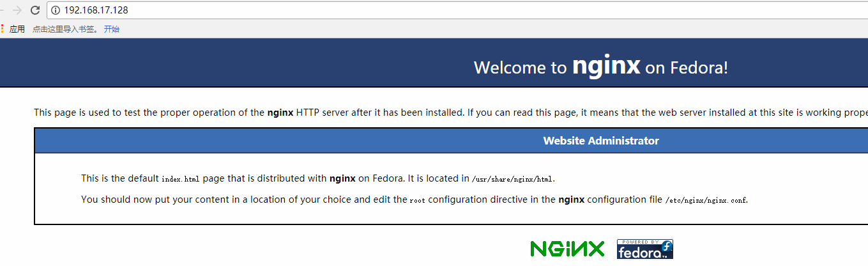This screenshot has height=266, width=868.
Task: Click the forward navigation arrow
Action: point(17,10)
